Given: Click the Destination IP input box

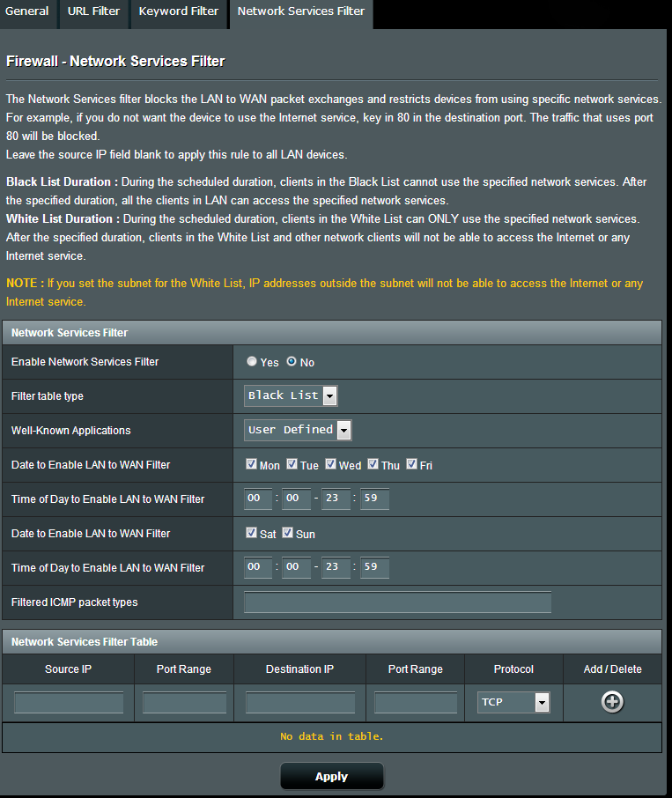Looking at the screenshot, I should [299, 702].
